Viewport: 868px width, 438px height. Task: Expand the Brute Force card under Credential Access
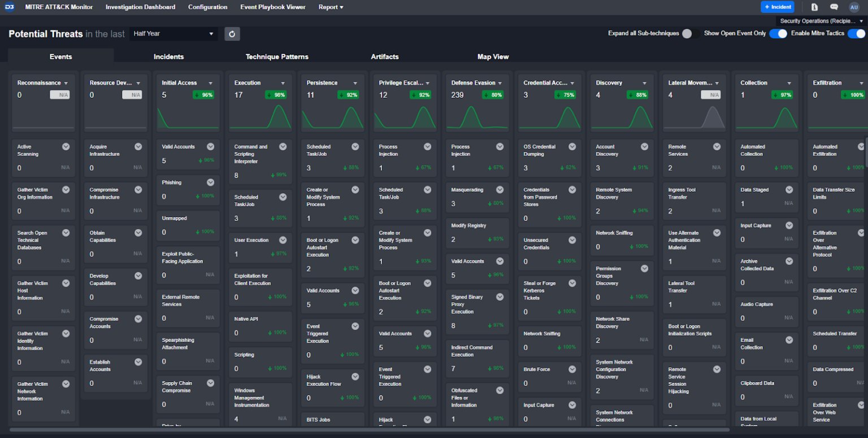[x=571, y=369]
